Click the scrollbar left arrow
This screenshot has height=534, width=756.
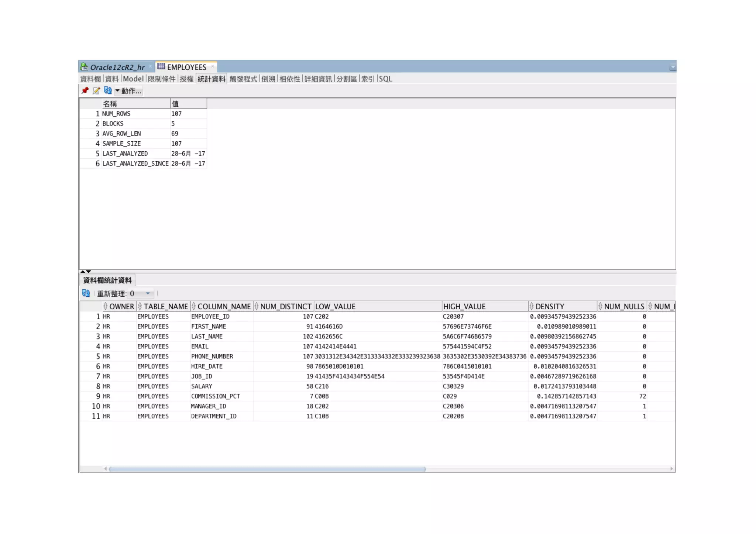pos(106,469)
